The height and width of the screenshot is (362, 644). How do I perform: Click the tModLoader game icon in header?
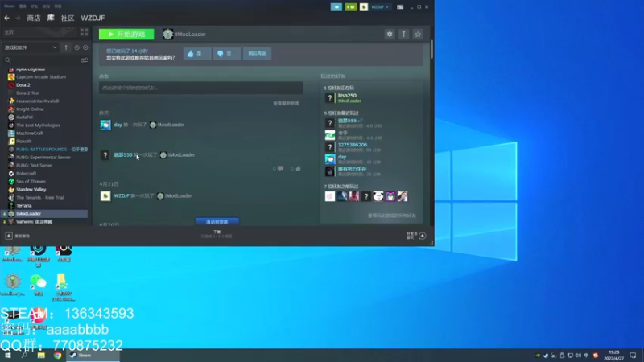167,34
